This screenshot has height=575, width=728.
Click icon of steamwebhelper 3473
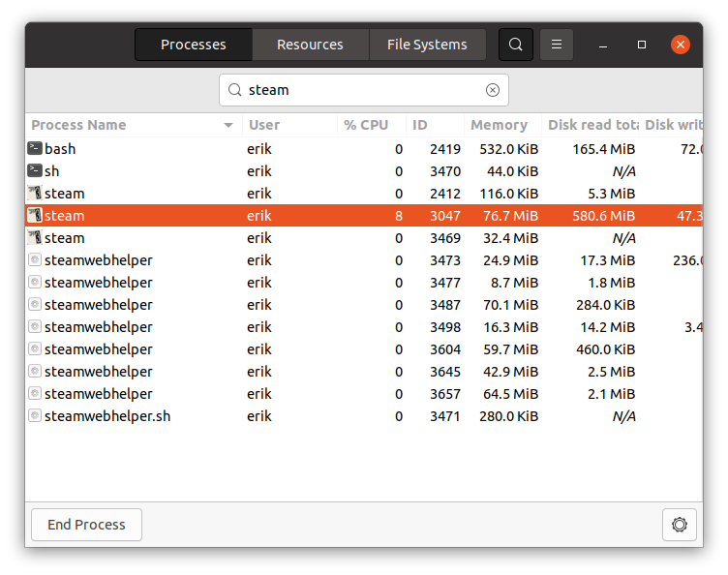click(35, 259)
